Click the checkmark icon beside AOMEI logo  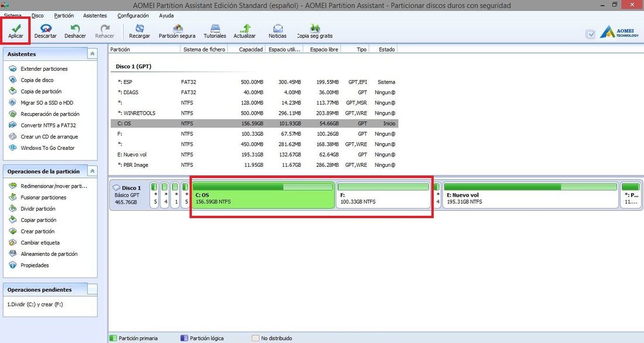(x=590, y=34)
